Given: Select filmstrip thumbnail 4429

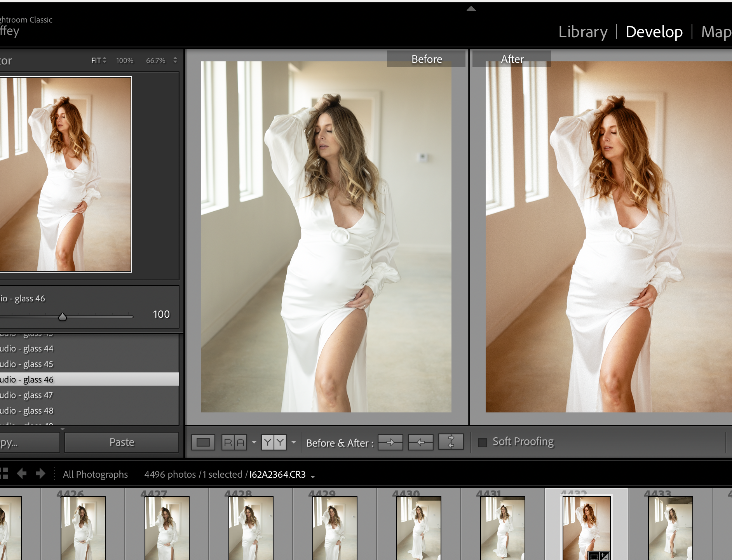Looking at the screenshot, I should coord(335,528).
